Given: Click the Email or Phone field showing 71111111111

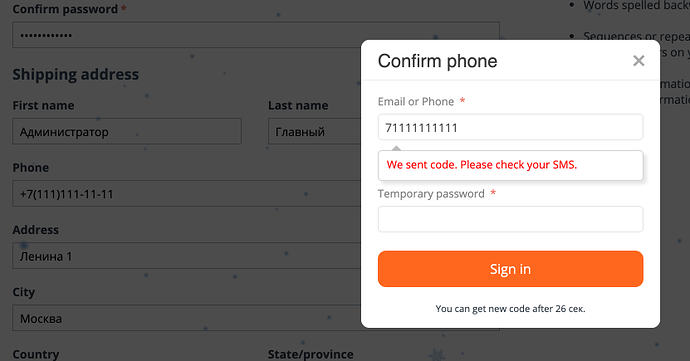Looking at the screenshot, I should coord(510,127).
